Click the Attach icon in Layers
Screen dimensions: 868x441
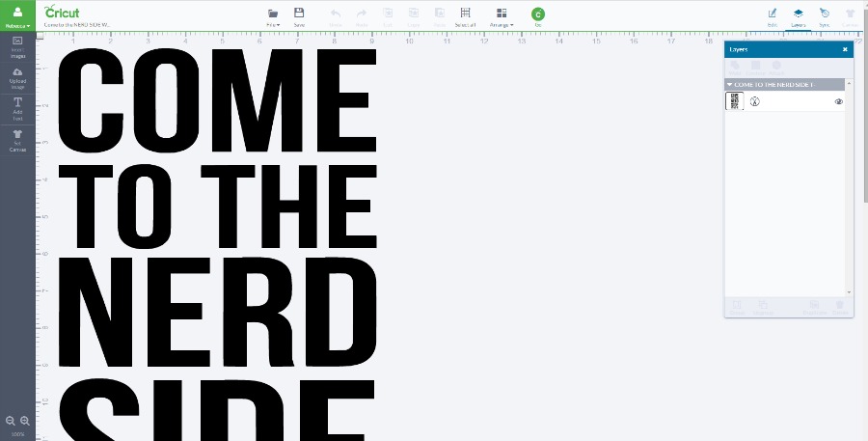tap(776, 69)
